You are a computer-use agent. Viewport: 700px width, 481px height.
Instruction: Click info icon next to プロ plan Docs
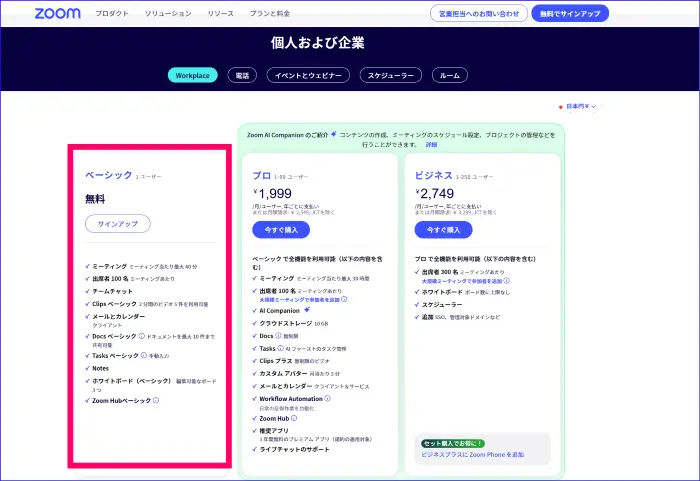[x=278, y=335]
